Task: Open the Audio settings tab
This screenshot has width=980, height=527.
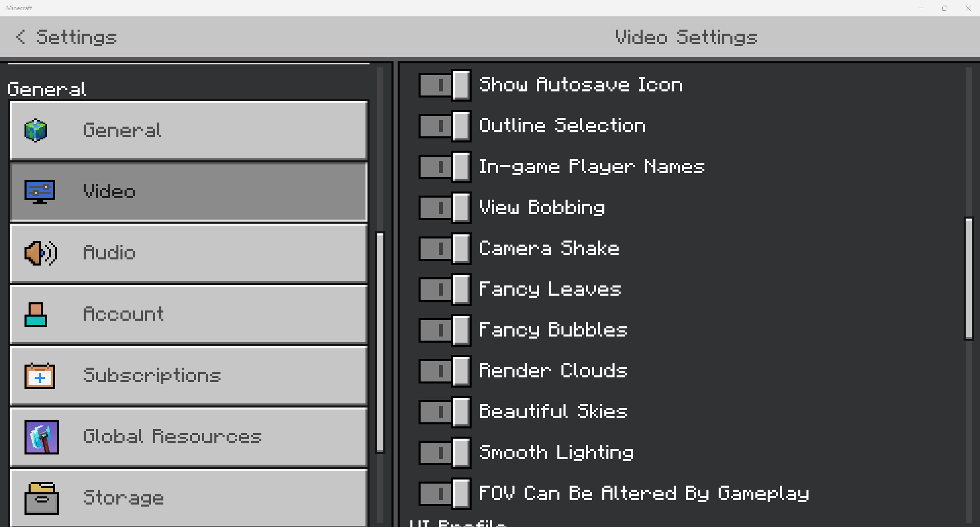Action: coord(189,253)
